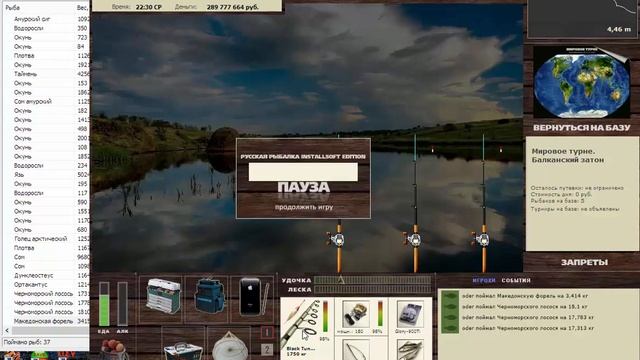640x360 pixels.
Task: Open the blue backpack
Action: coord(210,297)
